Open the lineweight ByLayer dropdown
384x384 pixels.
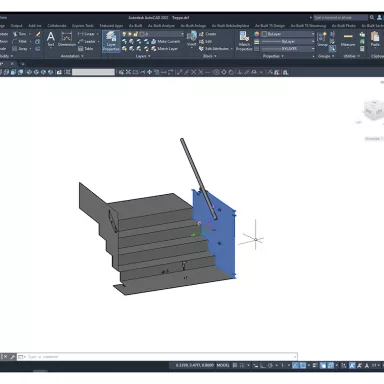(x=288, y=41)
